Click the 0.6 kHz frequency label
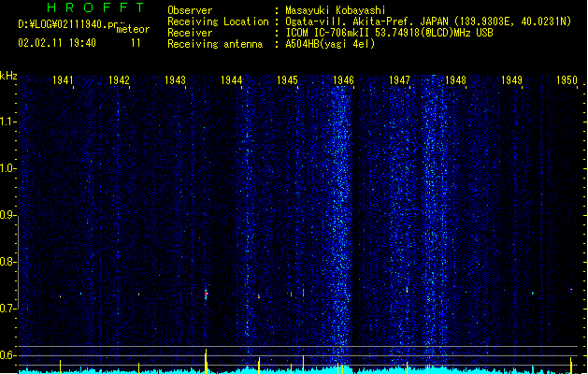 (7, 355)
